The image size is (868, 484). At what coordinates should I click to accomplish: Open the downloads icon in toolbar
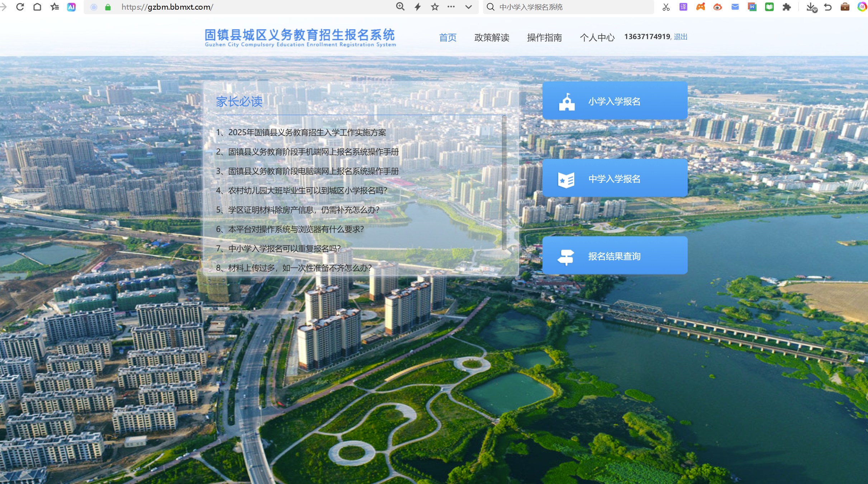[x=811, y=7]
